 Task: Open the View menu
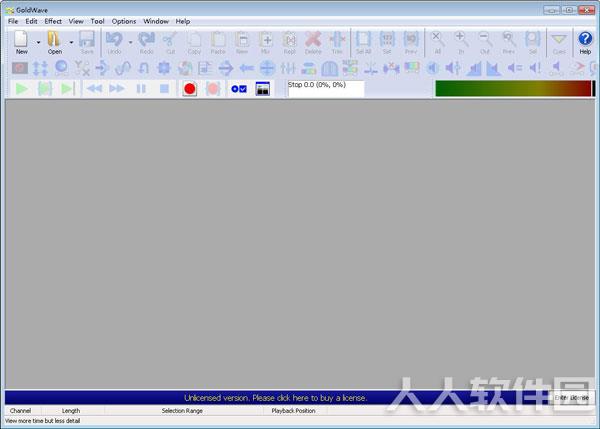pos(76,21)
